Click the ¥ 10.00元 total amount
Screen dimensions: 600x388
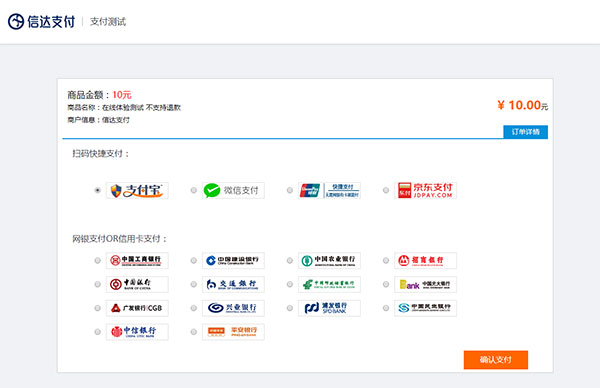pyautogui.click(x=523, y=105)
